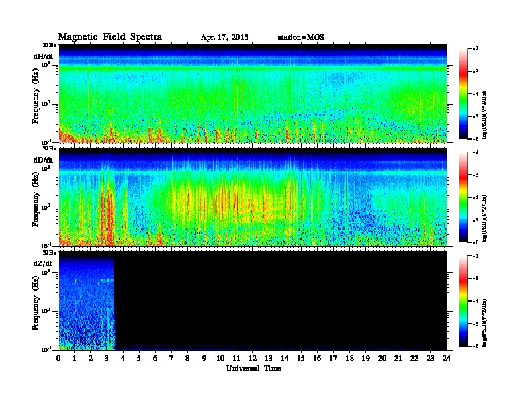This screenshot has height=411, width=532.
Task: Click hour 14 on the Universal Time axis
Action: click(x=285, y=358)
